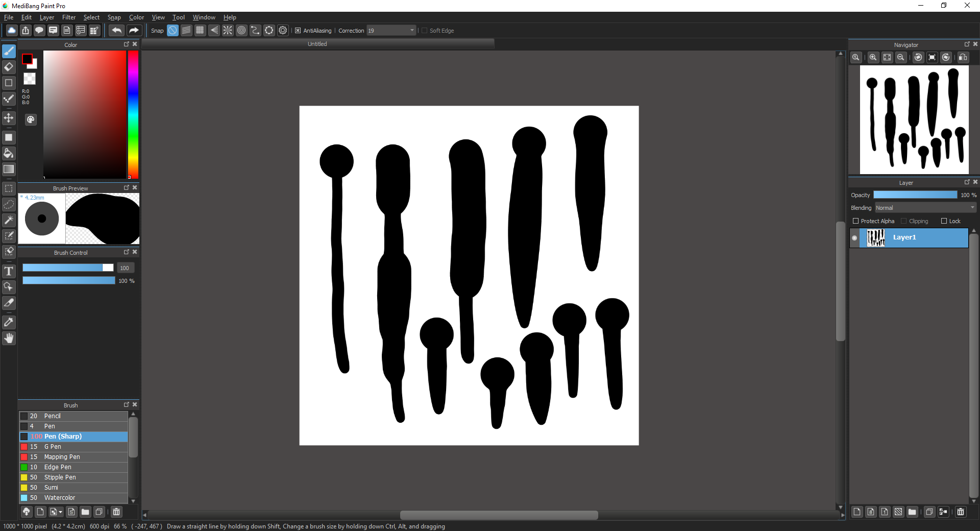Select the Bucket fill tool
This screenshot has height=531, width=980.
[x=9, y=153]
